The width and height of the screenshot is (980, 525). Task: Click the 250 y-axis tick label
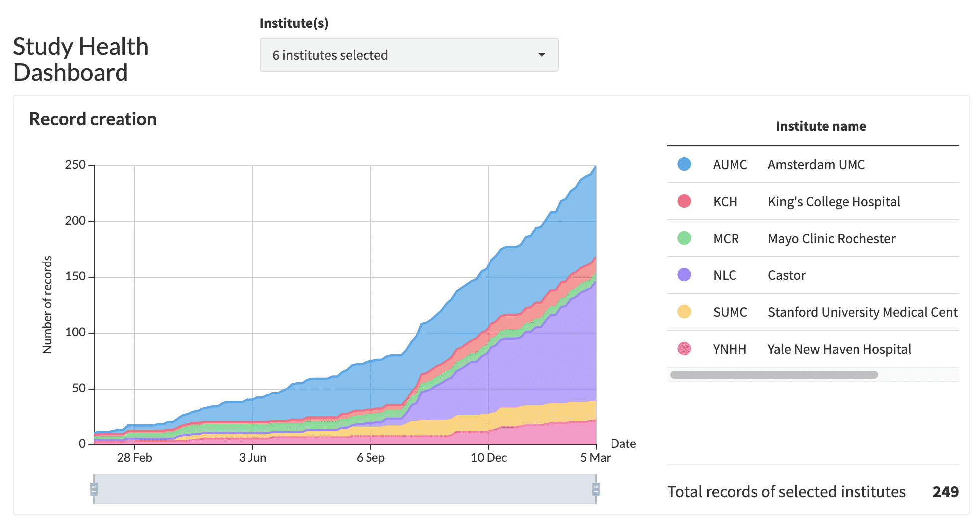click(75, 165)
